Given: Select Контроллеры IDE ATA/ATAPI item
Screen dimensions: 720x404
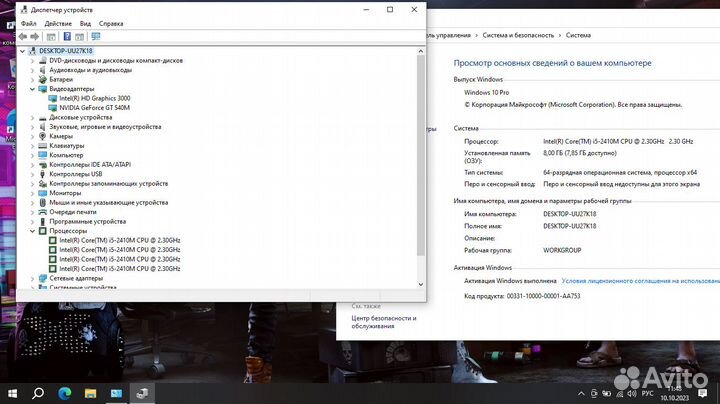Looking at the screenshot, I should click(x=90, y=165).
